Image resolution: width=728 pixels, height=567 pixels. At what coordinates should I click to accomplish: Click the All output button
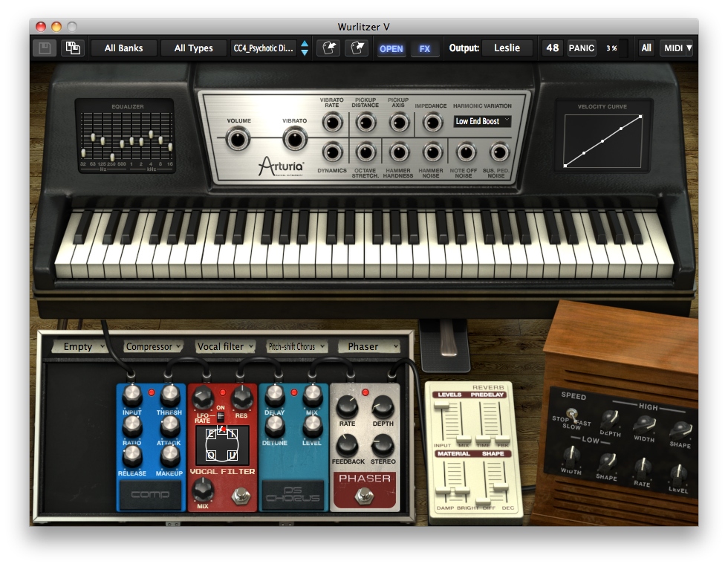[646, 47]
